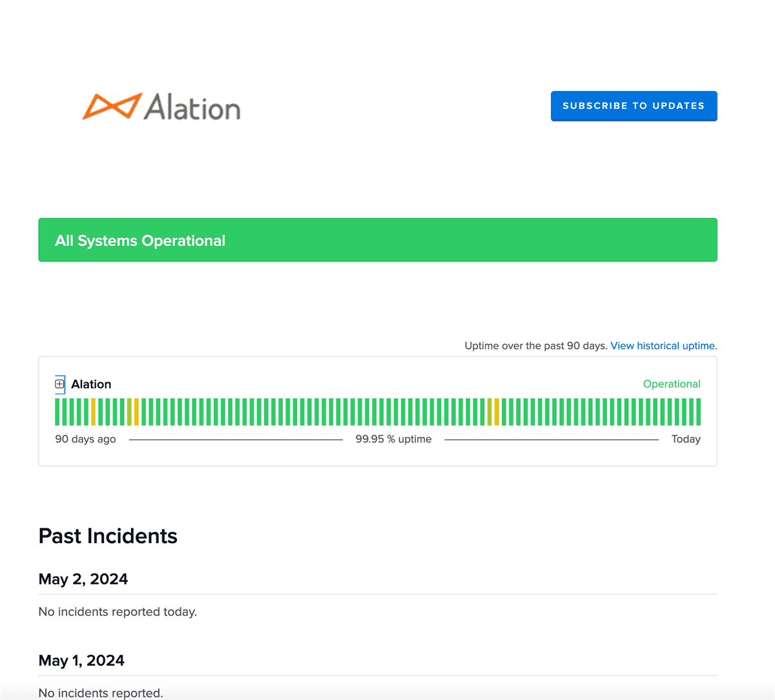Click the first yellow uptime bar near 90 days ago

tap(94, 411)
